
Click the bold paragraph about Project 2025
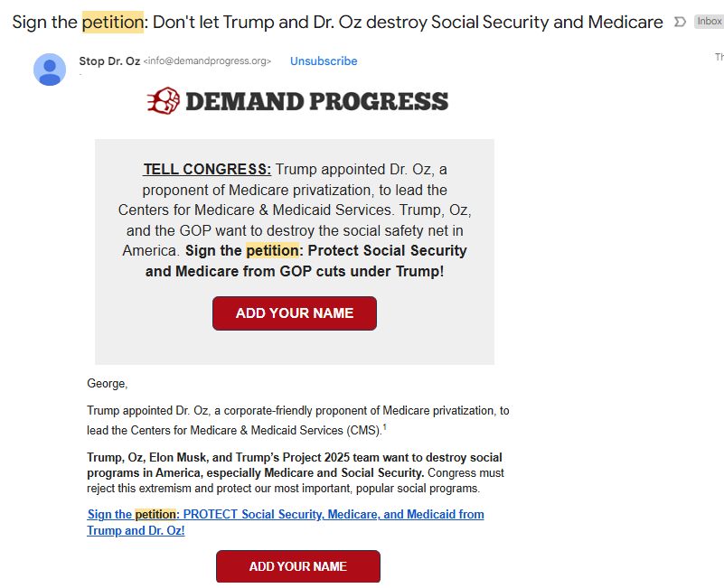(x=295, y=465)
